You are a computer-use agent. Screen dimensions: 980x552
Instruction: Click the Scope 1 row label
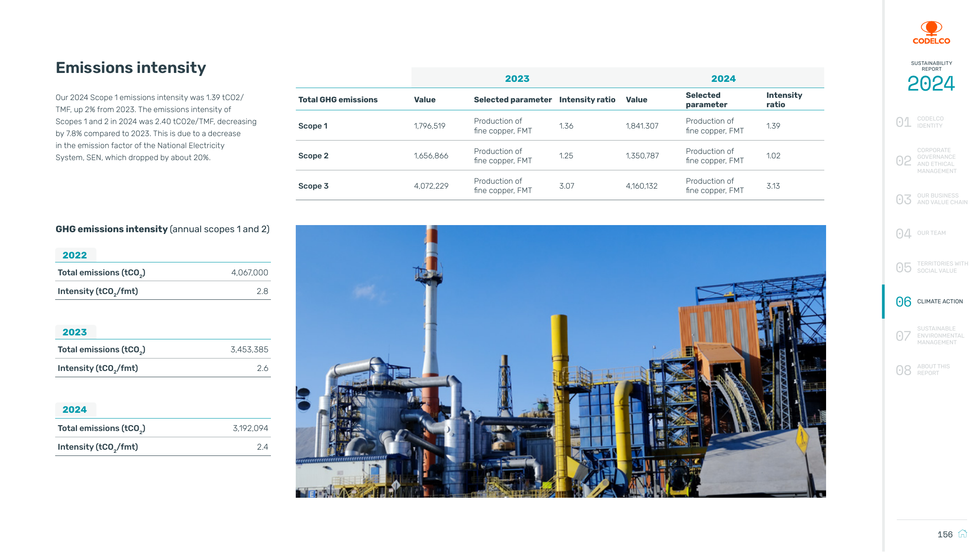click(x=313, y=126)
